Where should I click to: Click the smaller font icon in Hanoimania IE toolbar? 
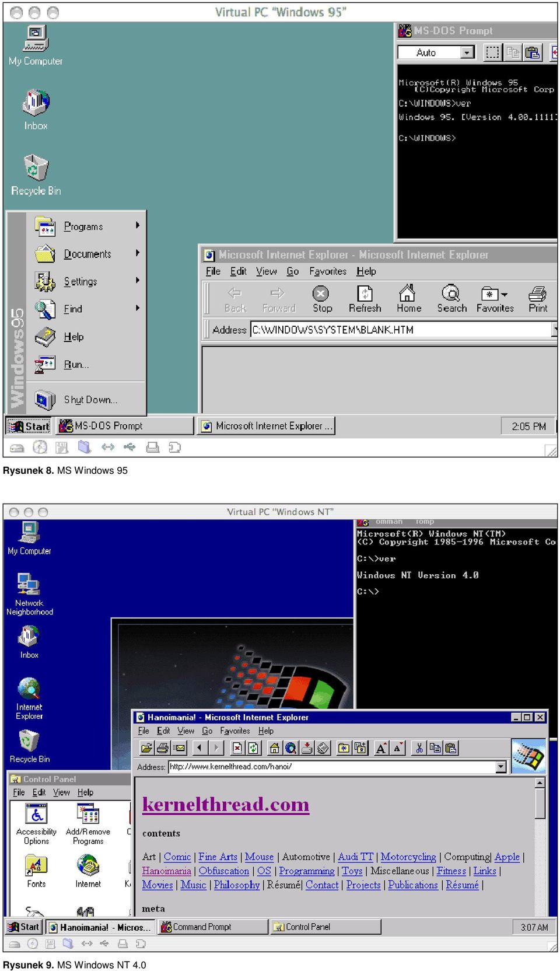[x=398, y=748]
